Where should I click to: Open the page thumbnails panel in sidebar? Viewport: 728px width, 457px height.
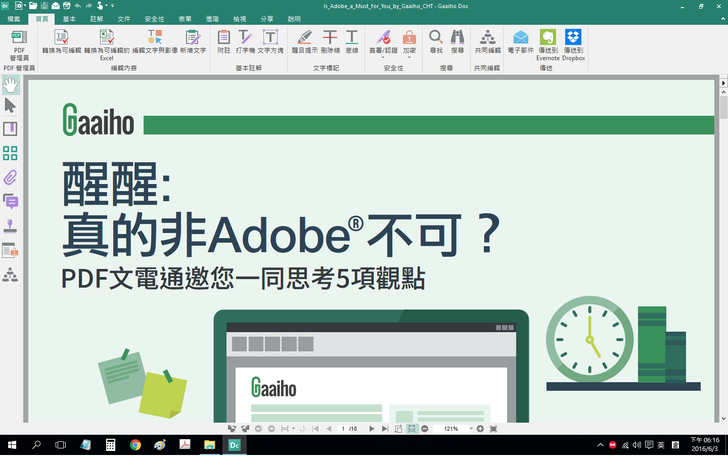(x=10, y=153)
